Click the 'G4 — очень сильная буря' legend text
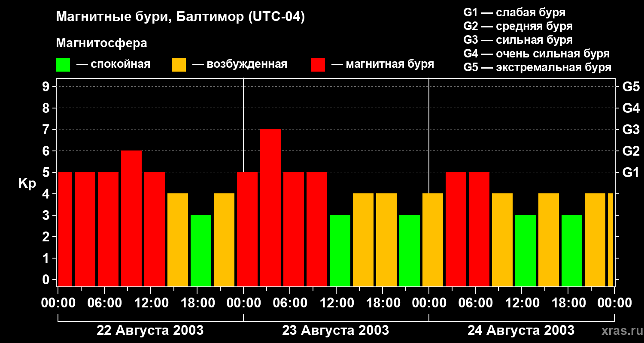Image resolution: width=644 pixels, height=343 pixels. click(536, 54)
